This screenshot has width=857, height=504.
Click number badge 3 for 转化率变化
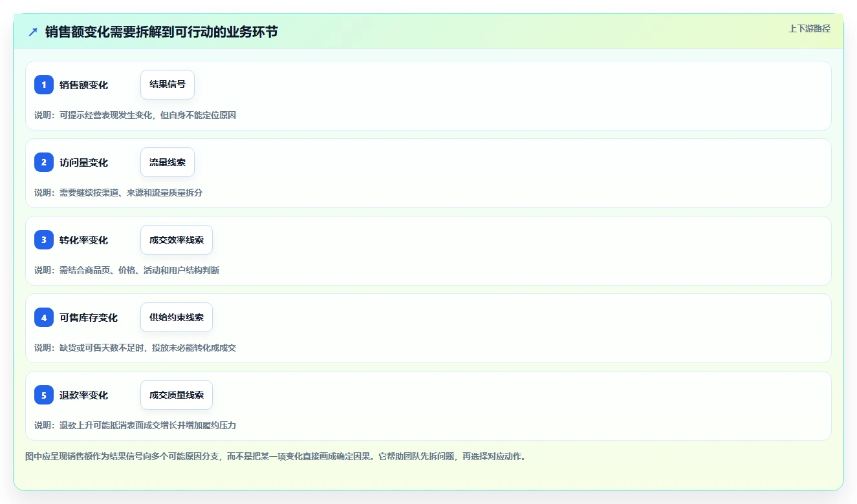pyautogui.click(x=44, y=240)
